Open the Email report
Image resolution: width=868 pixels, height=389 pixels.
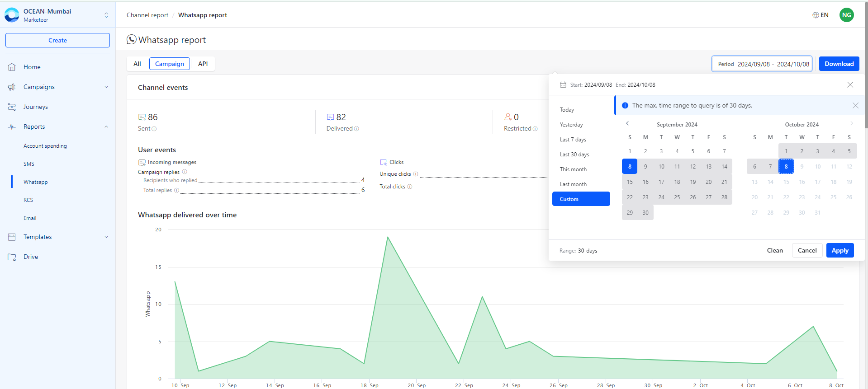(x=30, y=218)
